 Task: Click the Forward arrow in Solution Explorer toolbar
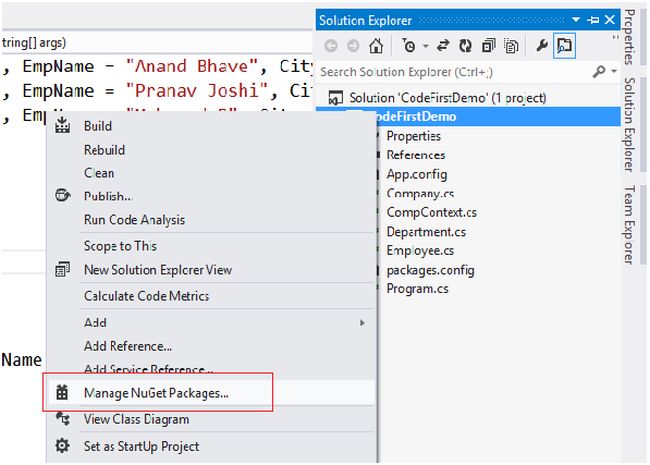coord(353,46)
